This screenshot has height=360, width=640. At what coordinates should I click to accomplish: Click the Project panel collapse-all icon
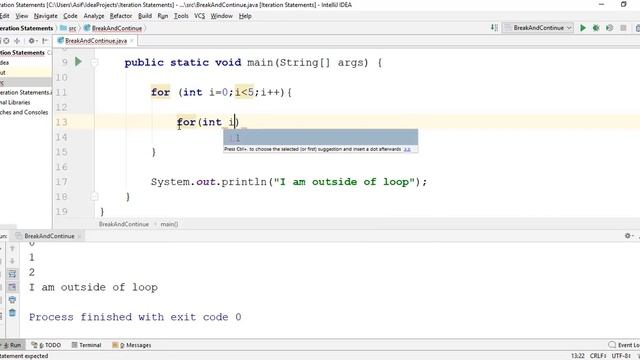click(17, 41)
